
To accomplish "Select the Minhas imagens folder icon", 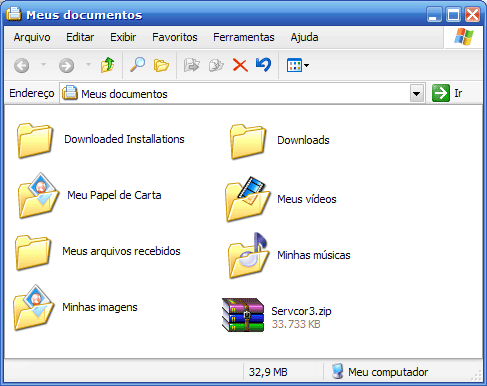I will tap(33, 307).
